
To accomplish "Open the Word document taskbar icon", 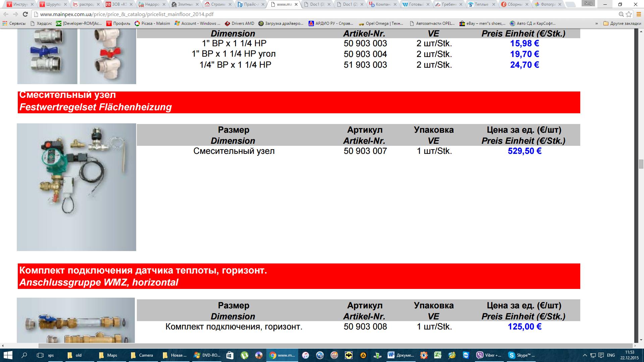I will pyautogui.click(x=401, y=355).
